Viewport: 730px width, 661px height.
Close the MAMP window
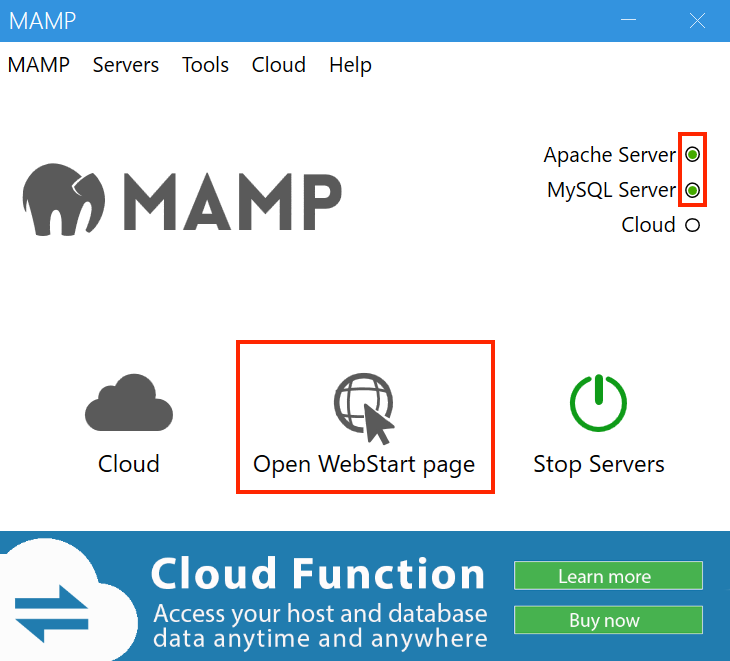pos(697,20)
